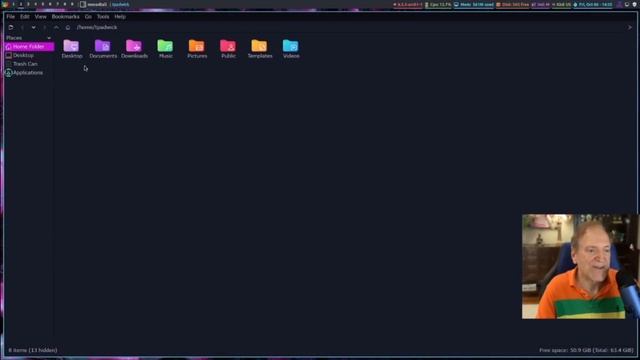This screenshot has width=640, height=360.
Task: Select the blue Videos folder
Action: tap(291, 49)
